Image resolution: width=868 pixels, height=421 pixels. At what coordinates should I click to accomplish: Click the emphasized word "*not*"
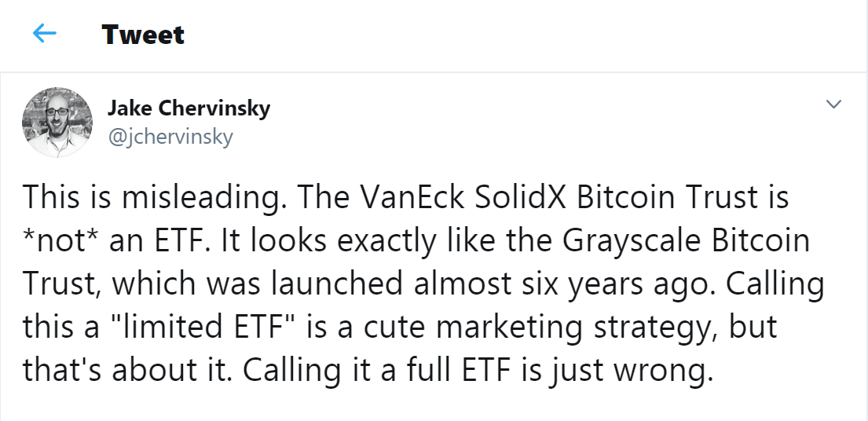(x=59, y=240)
